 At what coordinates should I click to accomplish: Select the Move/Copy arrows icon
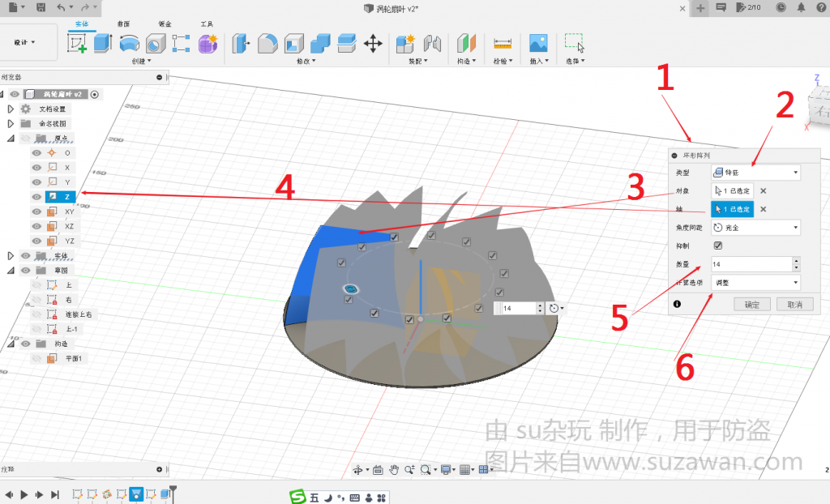[x=373, y=44]
